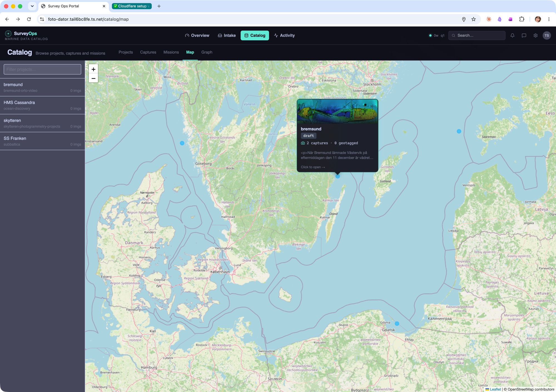556x392 pixels.
Task: Reload the current page
Action: 29,19
